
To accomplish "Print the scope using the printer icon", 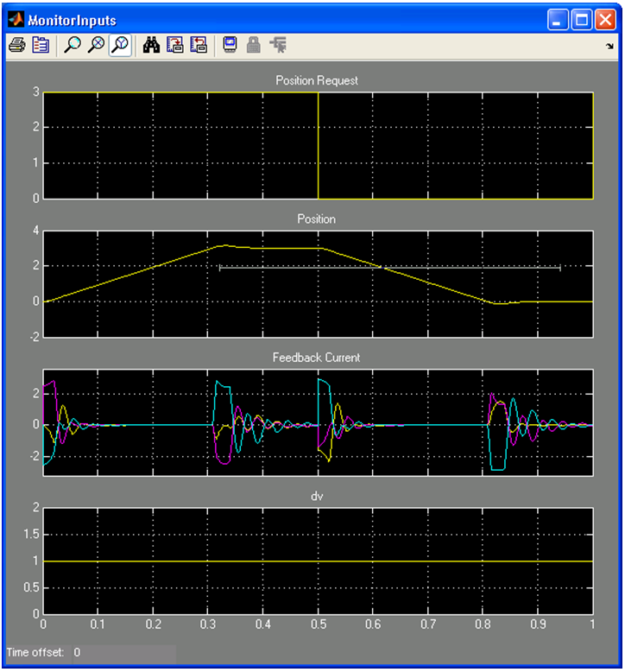I will [16, 45].
